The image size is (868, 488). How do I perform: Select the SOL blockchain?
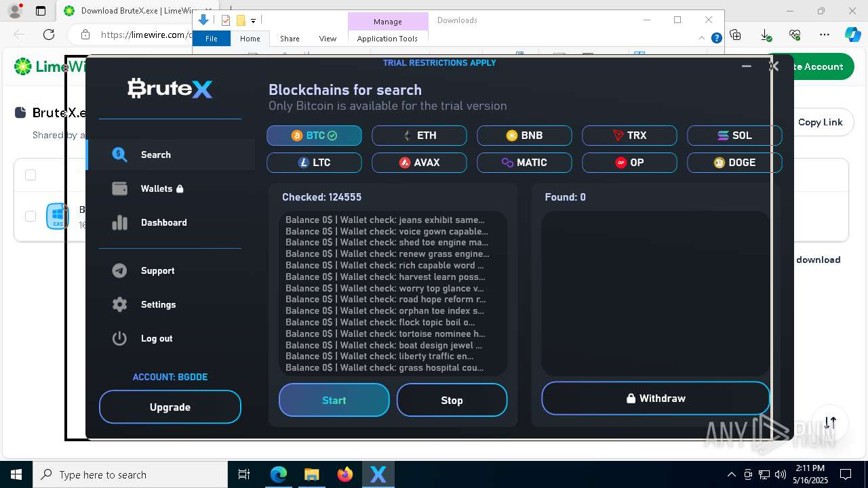pyautogui.click(x=734, y=136)
